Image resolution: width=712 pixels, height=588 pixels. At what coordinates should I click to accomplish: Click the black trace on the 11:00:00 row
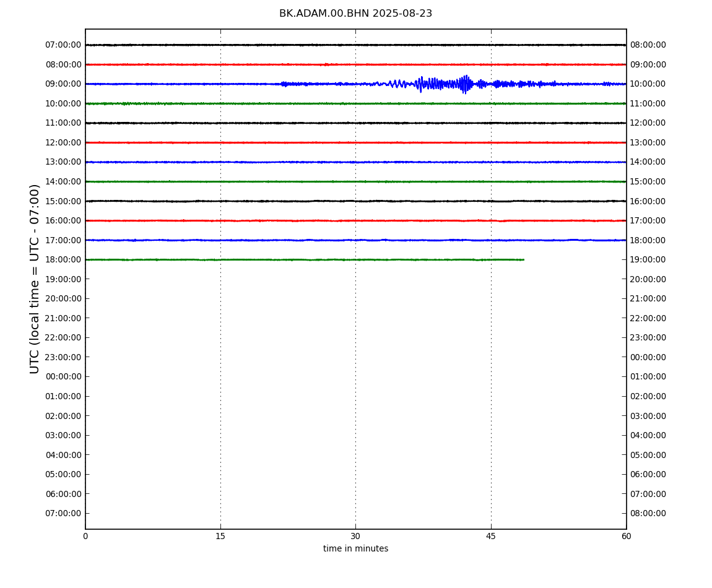point(355,123)
